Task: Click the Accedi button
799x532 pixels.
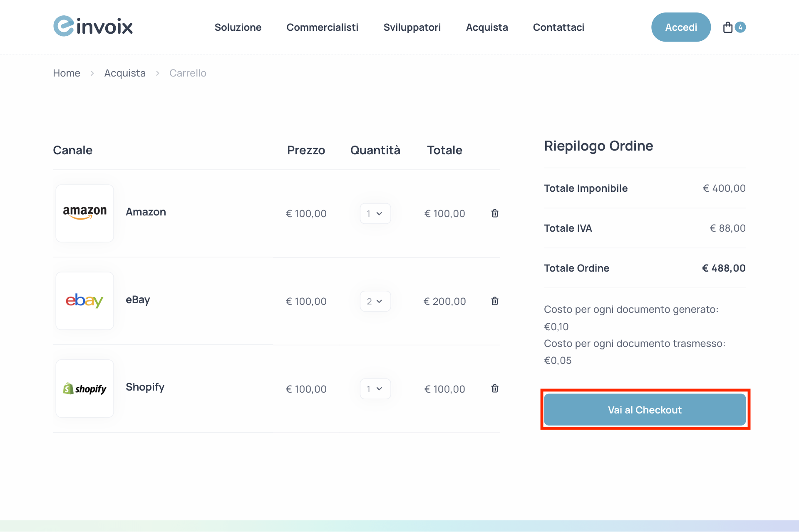Action: 681,27
